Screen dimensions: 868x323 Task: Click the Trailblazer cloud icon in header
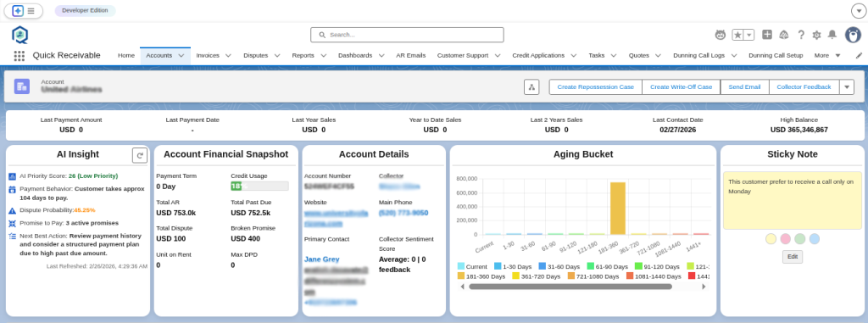point(783,35)
